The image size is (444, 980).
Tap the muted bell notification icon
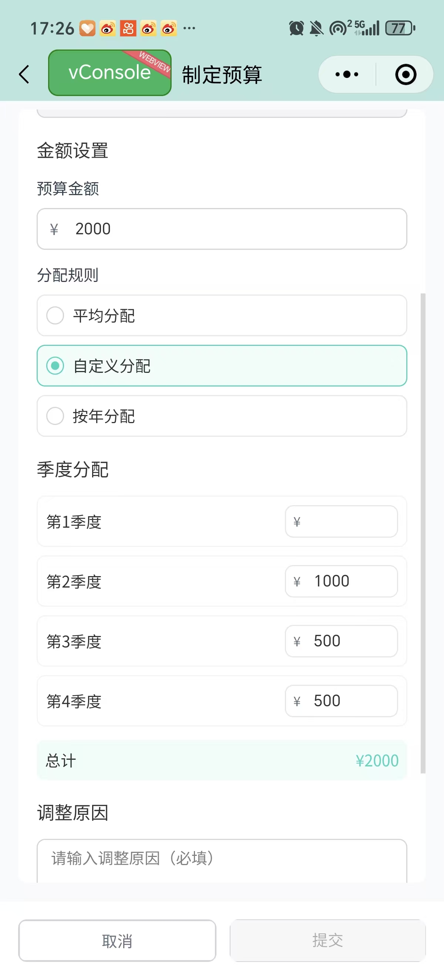[x=316, y=28]
